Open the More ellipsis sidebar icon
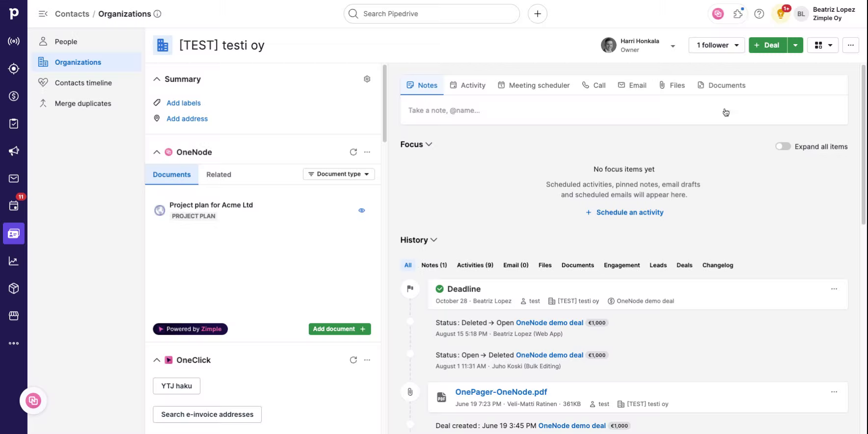Viewport: 868px width, 434px height. point(14,343)
